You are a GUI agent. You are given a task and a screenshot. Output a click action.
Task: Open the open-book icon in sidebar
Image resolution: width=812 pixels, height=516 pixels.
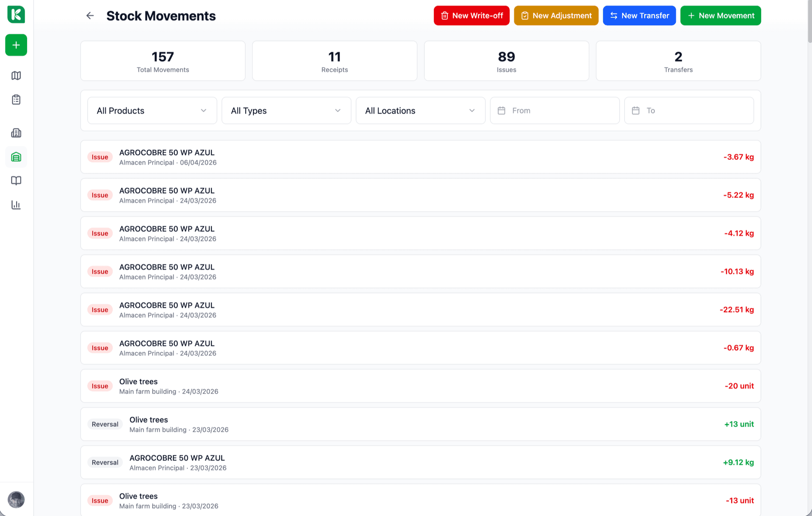click(16, 181)
